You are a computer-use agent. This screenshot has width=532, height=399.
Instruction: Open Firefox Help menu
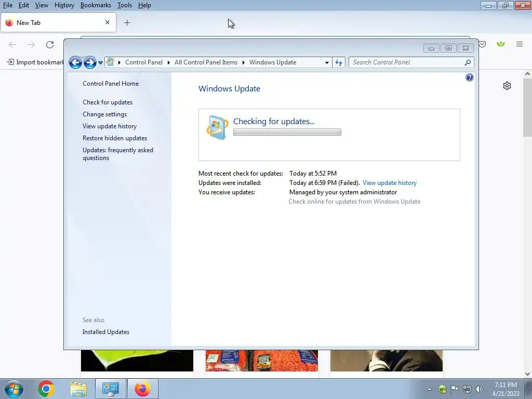(x=144, y=5)
